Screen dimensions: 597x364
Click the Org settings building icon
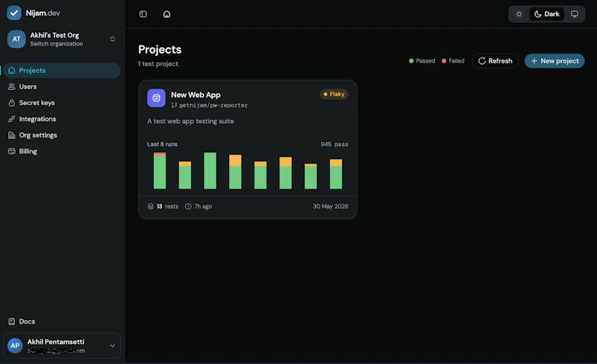(12, 135)
